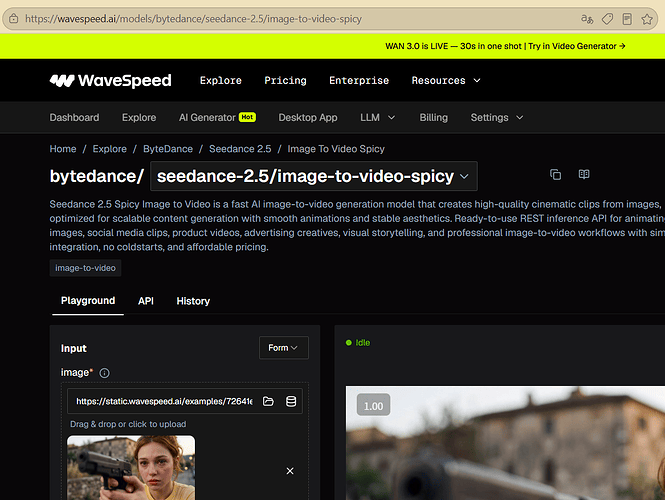Screen dimensions: 665x500
Task: Click the WaveSpeed logo
Action: (110, 80)
